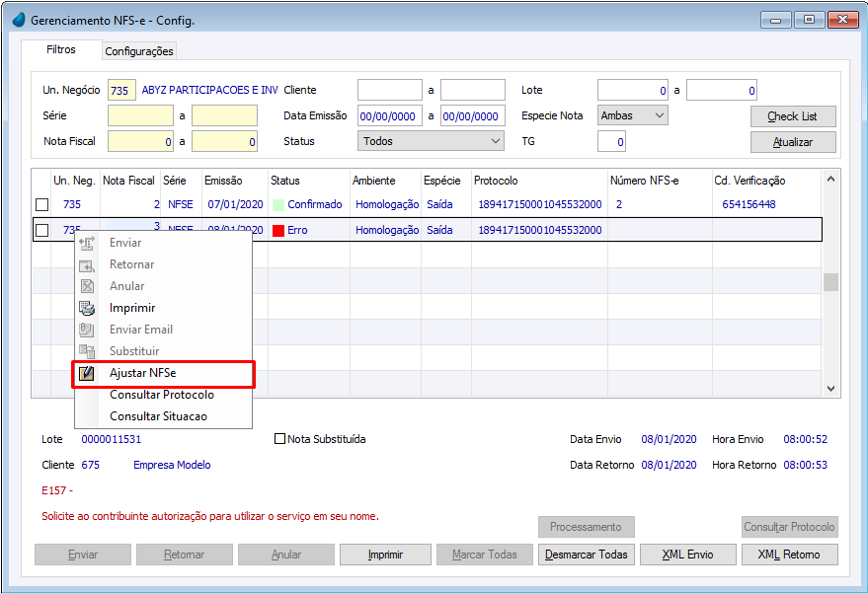Click the Empresa Modelo client name
This screenshot has height=593, width=868.
coord(172,465)
